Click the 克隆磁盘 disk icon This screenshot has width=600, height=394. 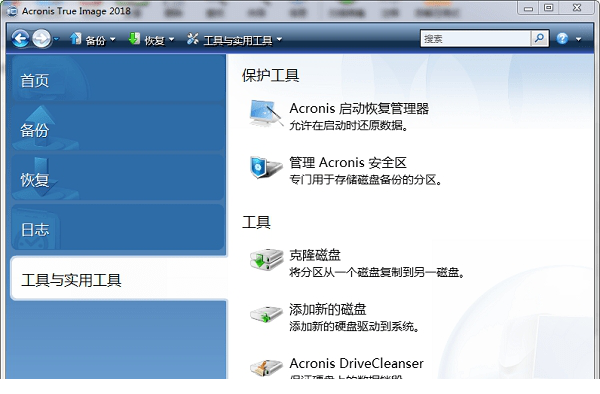[266, 259]
